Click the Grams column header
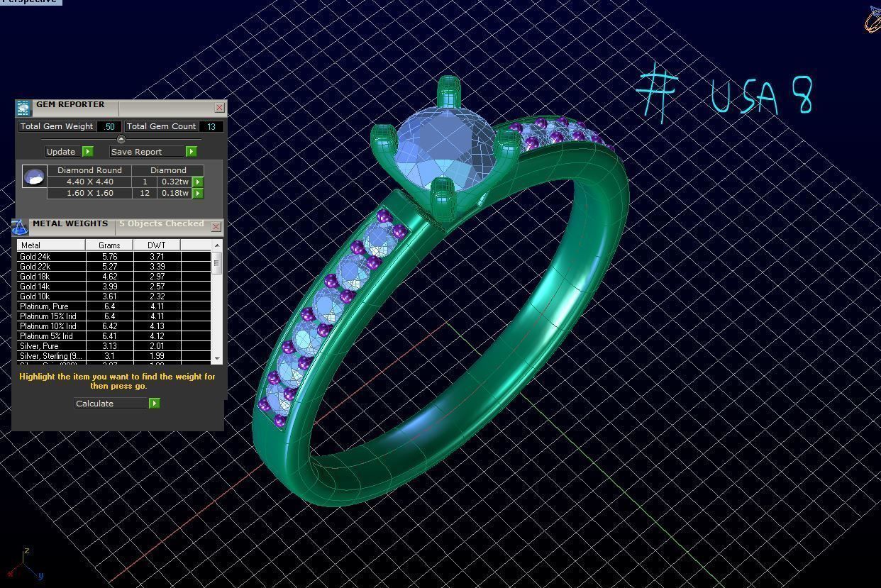881x588 pixels. [x=109, y=245]
